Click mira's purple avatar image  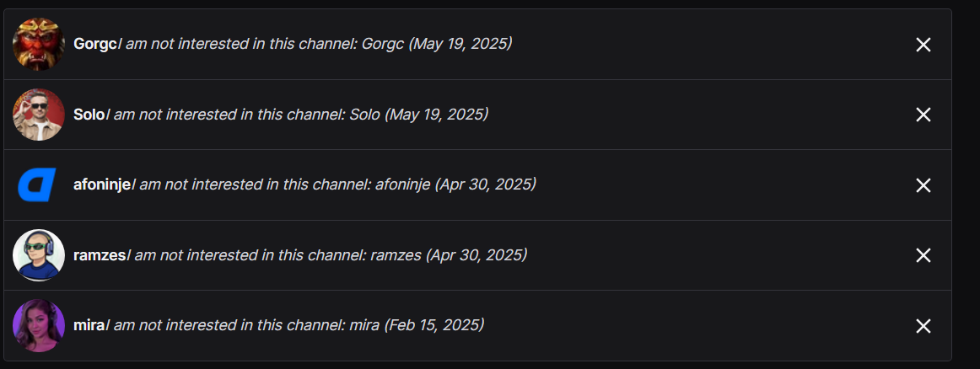39,325
